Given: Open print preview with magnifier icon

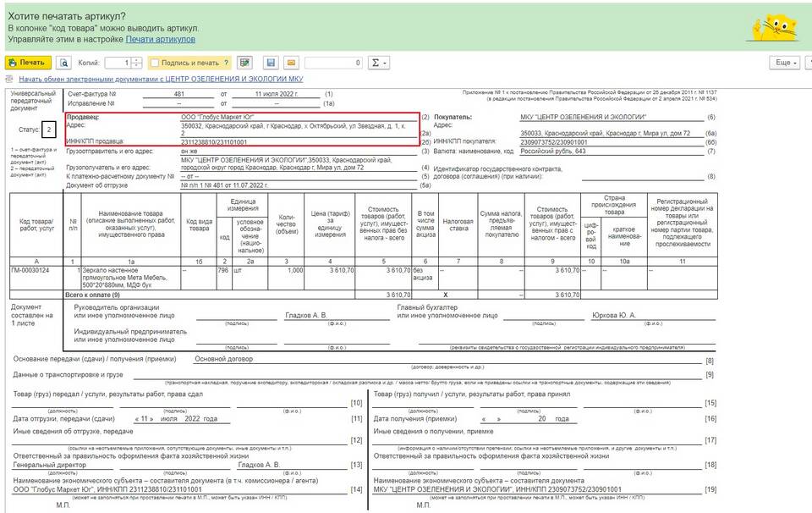Looking at the screenshot, I should pyautogui.click(x=63, y=63).
